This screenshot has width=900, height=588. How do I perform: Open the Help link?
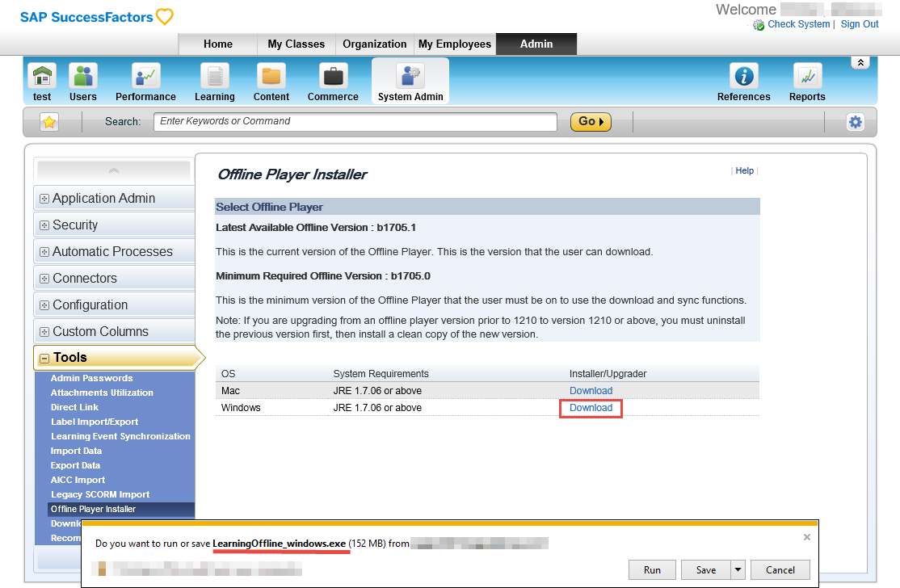(744, 170)
